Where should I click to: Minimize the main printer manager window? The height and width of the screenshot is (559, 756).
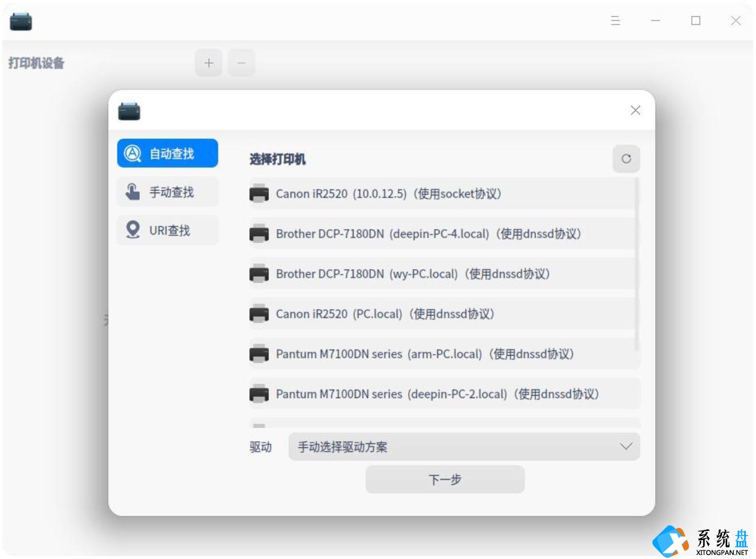point(655,21)
